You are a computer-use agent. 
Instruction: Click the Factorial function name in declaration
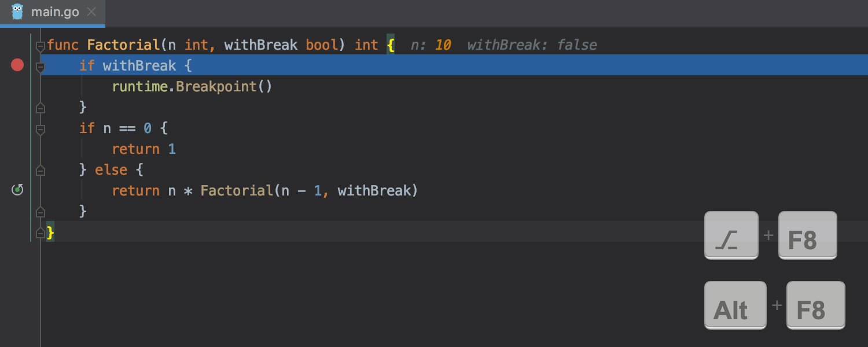[123, 45]
